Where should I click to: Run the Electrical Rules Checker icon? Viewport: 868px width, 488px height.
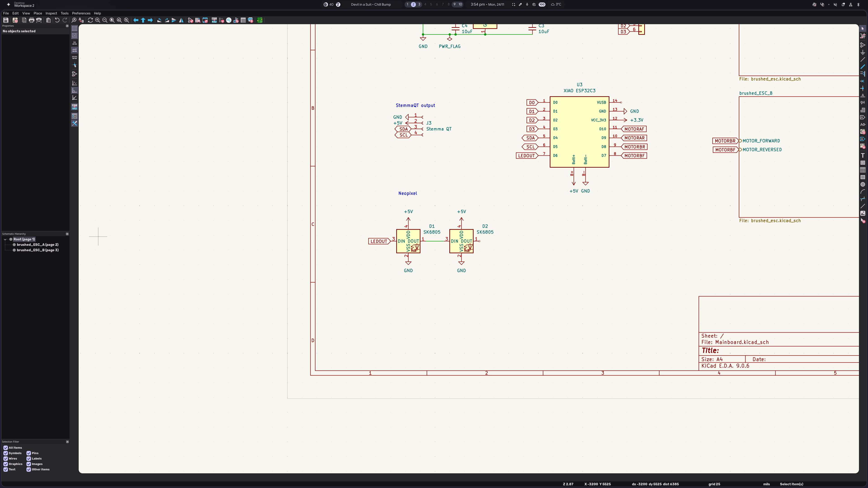[x=221, y=20]
